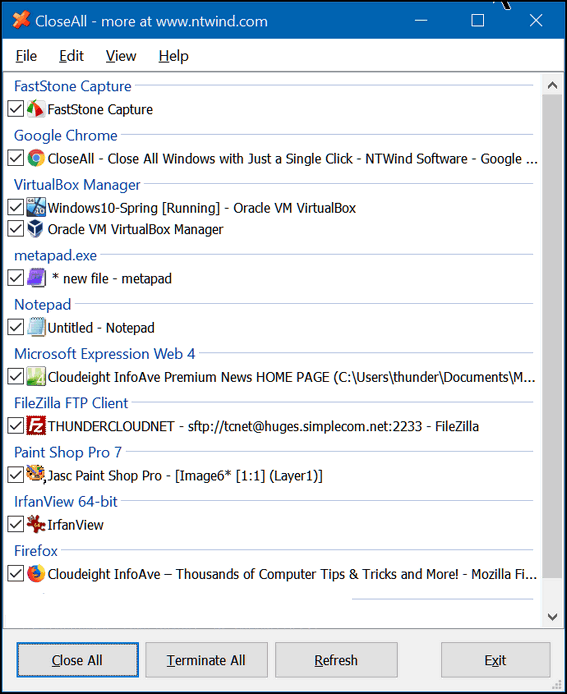The height and width of the screenshot is (694, 567).
Task: Select the Paint Shop Pro 7 group header
Action: point(68,452)
